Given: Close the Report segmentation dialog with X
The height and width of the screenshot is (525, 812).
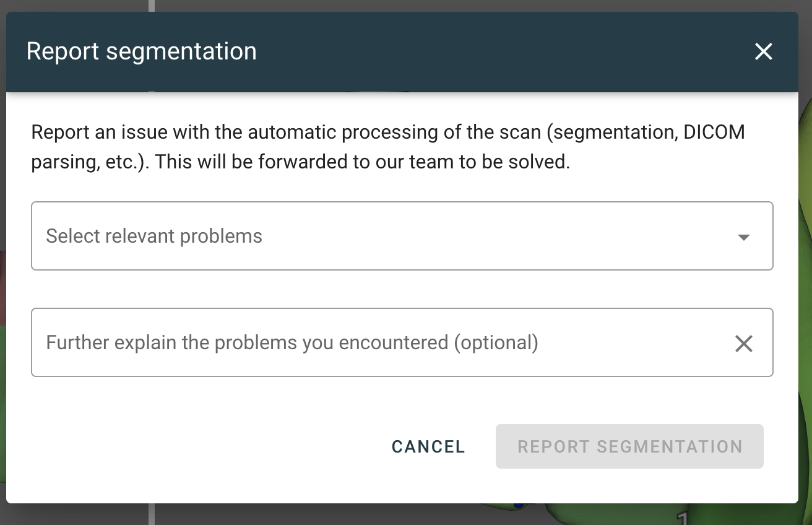Looking at the screenshot, I should (x=763, y=52).
